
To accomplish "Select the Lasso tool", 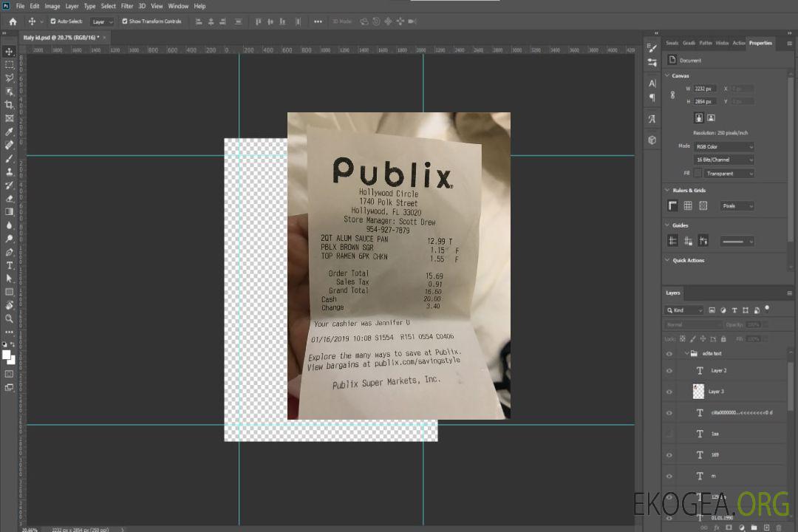I will [x=9, y=78].
